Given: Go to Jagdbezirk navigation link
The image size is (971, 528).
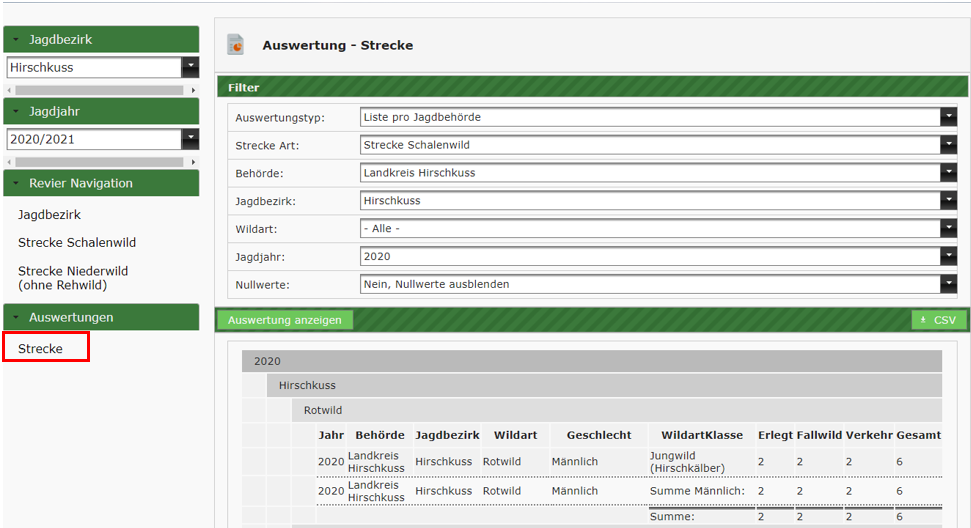Looking at the screenshot, I should [49, 215].
